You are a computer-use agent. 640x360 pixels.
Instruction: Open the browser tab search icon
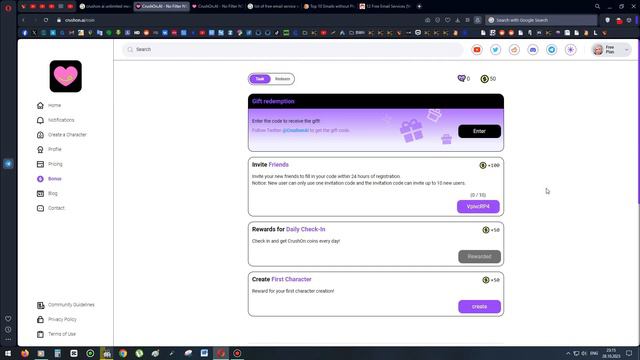click(x=597, y=7)
